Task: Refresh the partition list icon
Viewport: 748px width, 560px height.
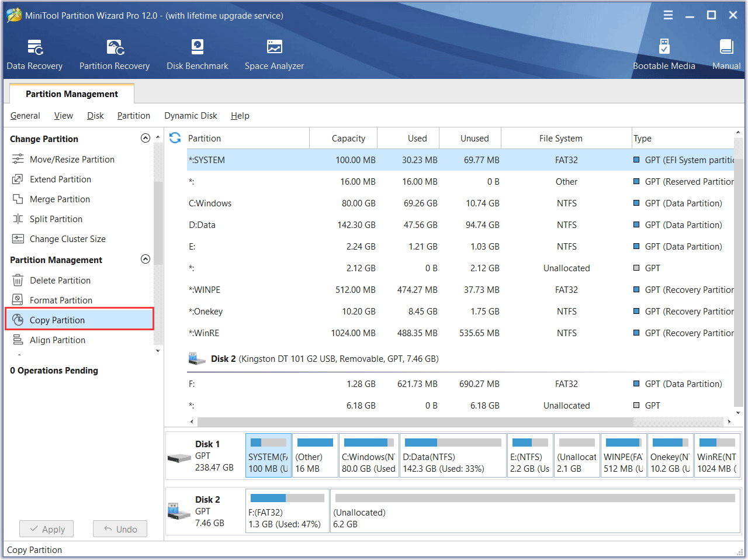Action: (x=175, y=138)
